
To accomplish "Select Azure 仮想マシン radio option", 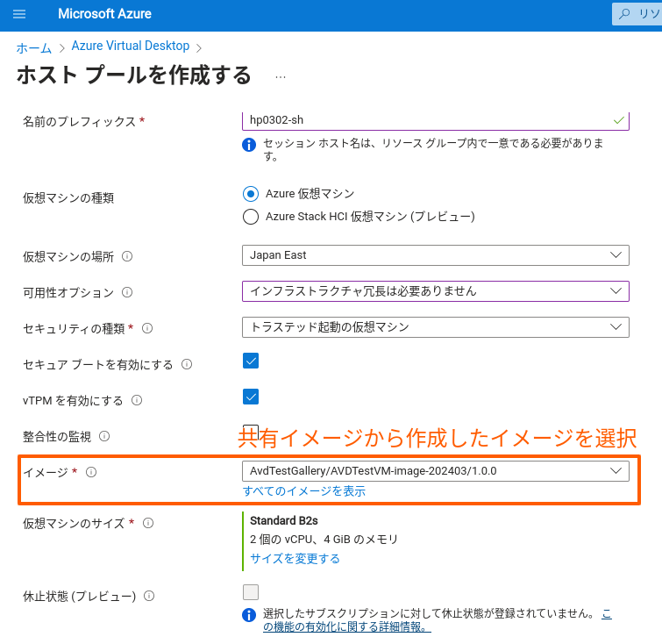I will [x=251, y=194].
